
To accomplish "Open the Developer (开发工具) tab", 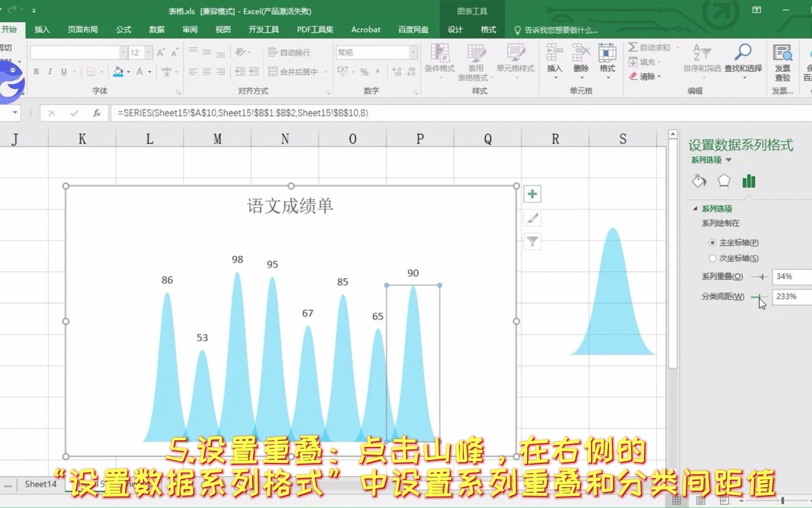I will pos(264,30).
